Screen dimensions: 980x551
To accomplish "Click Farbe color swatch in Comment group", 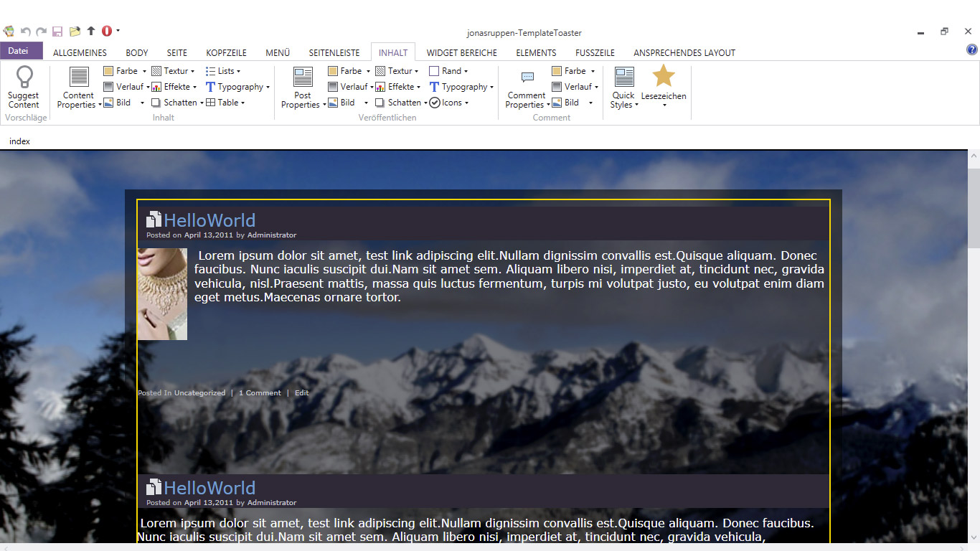I will [557, 71].
